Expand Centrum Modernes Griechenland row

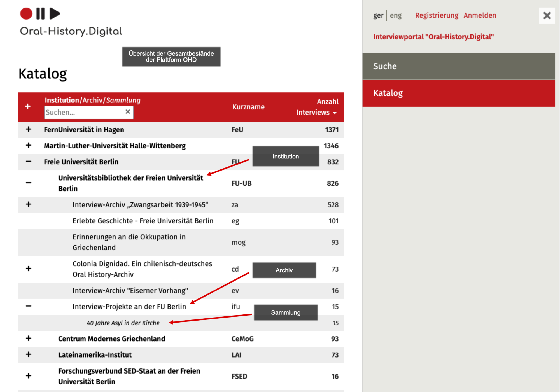(x=29, y=338)
